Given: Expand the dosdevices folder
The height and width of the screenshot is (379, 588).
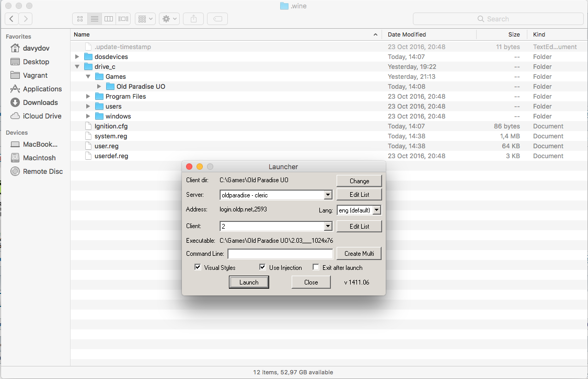Looking at the screenshot, I should (77, 56).
